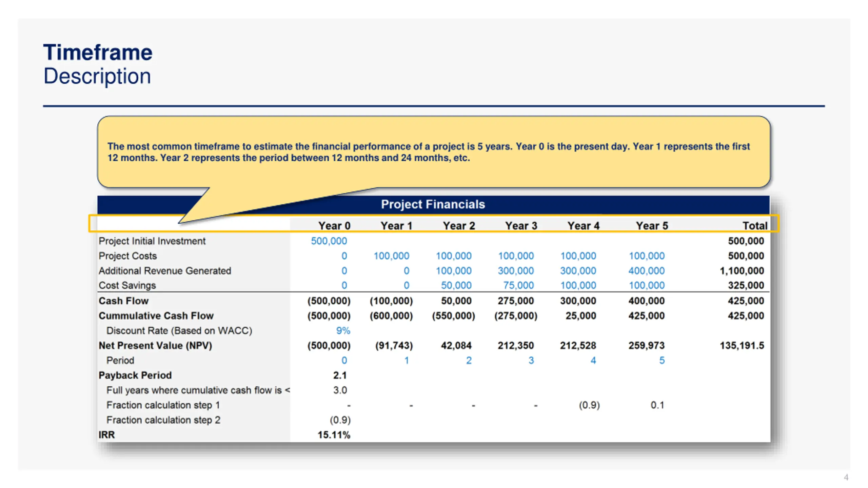The height and width of the screenshot is (488, 868).
Task: Click the 500,000 initial investment value
Action: (329, 241)
